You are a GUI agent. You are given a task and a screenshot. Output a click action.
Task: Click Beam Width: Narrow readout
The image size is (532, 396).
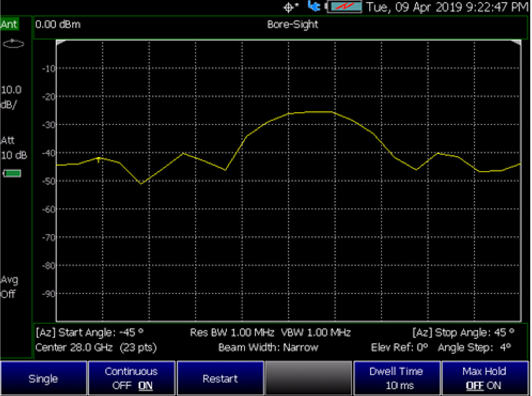268,347
